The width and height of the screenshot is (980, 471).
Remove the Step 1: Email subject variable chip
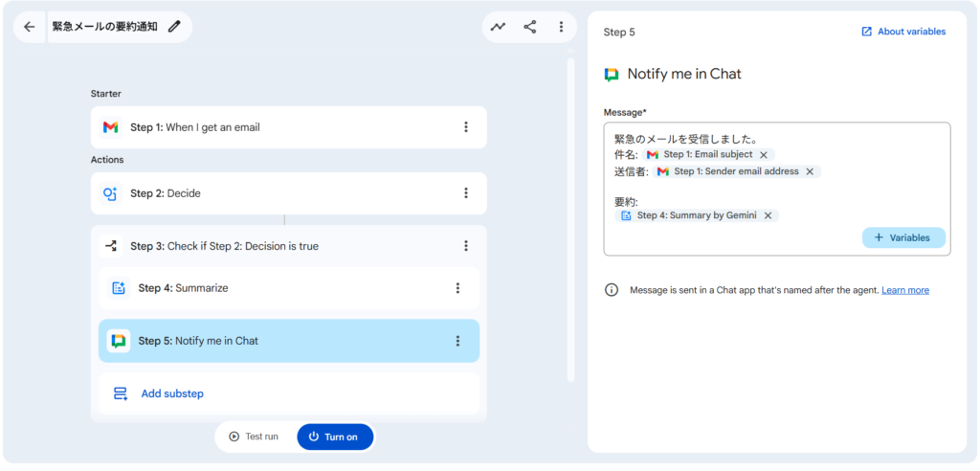764,155
